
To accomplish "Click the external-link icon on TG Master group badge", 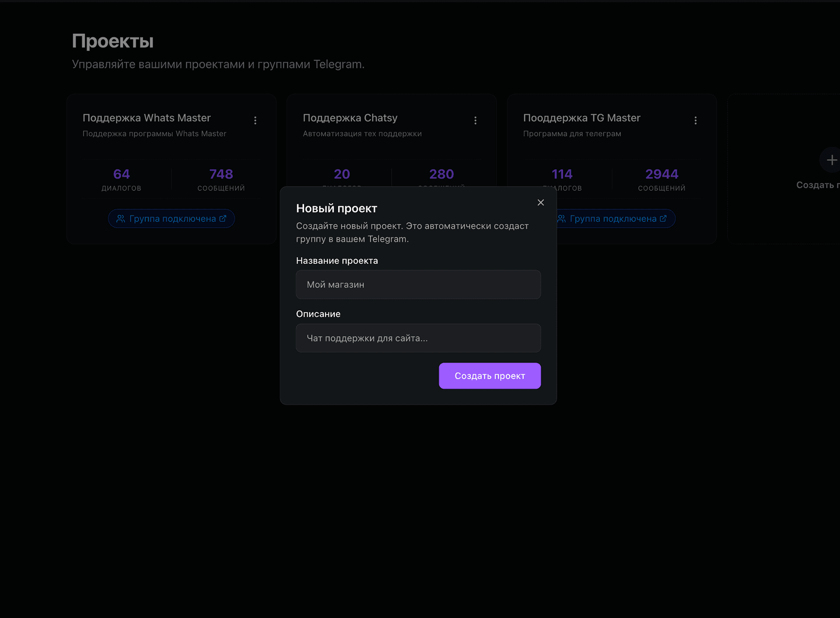I will 664,218.
